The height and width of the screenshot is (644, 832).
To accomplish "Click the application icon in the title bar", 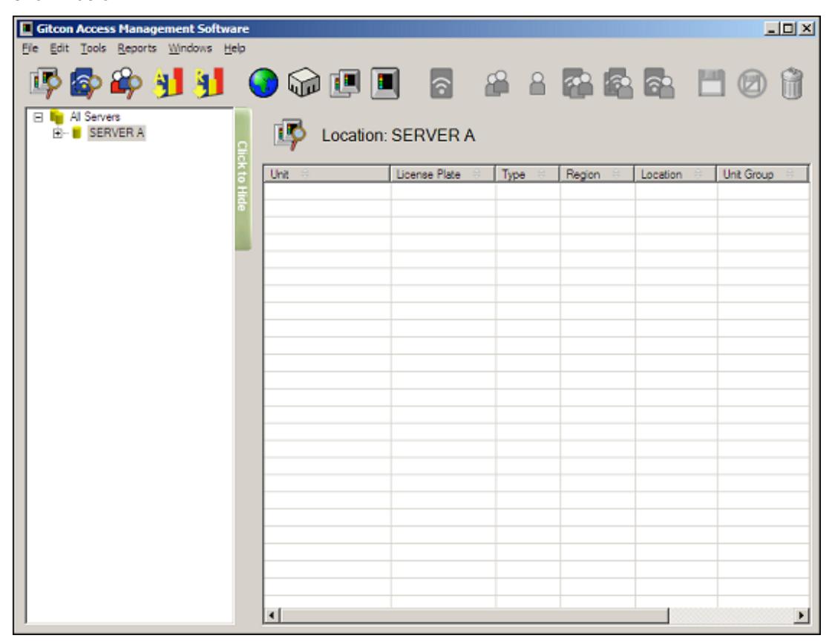I will (26, 28).
